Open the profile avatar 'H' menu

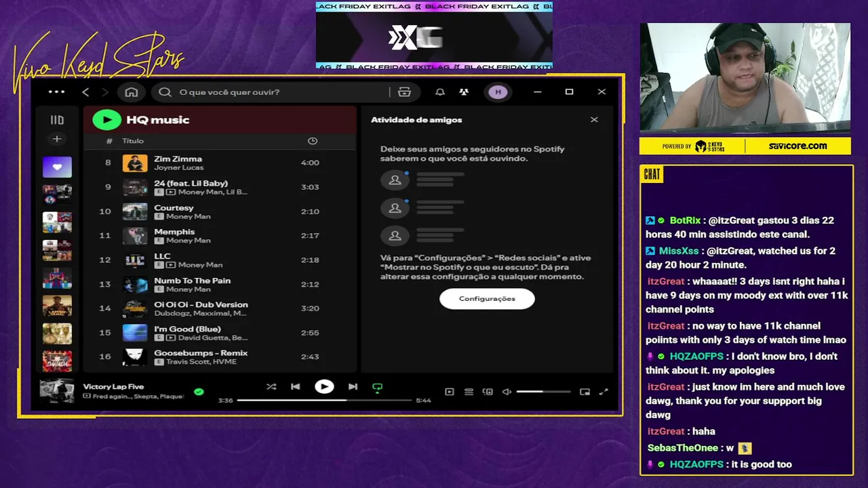(x=498, y=92)
